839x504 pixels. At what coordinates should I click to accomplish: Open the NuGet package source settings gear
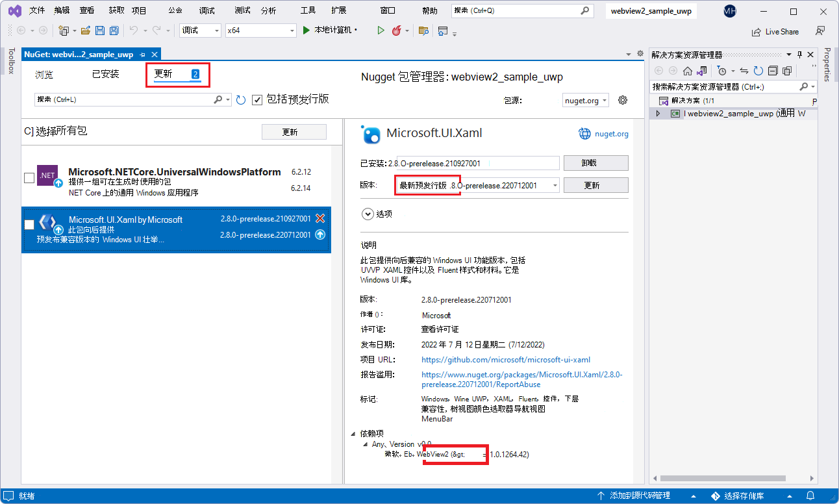(x=622, y=100)
